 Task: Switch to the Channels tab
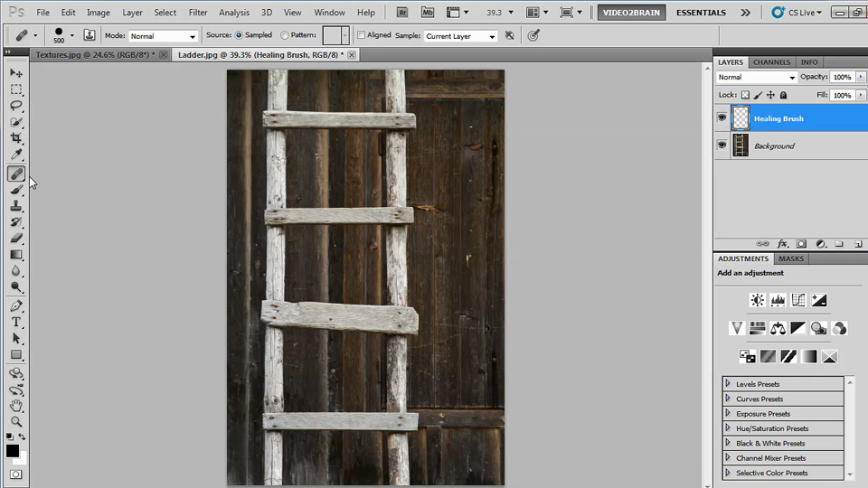(771, 62)
